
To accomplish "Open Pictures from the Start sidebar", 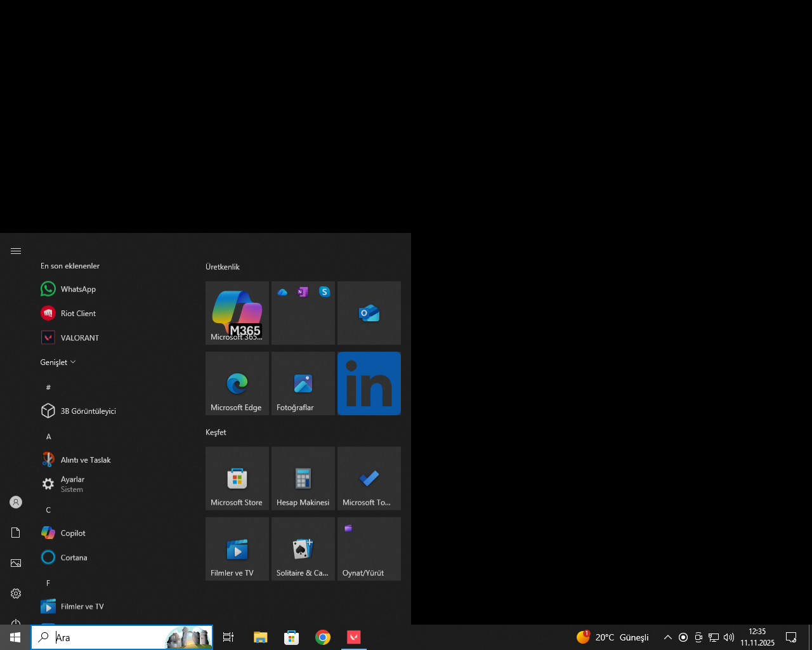I will (16, 563).
